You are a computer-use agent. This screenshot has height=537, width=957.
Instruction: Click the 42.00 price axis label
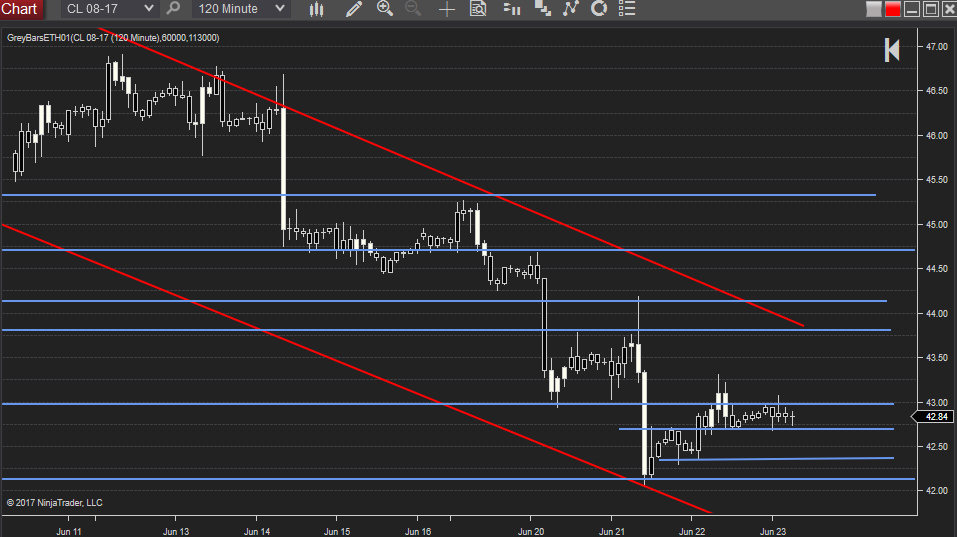(936, 491)
